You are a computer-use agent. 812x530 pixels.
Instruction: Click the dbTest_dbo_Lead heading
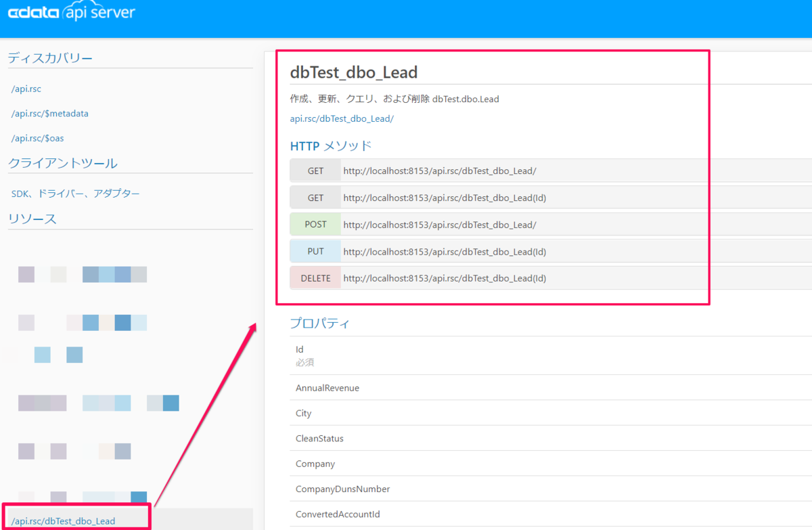[x=354, y=72]
